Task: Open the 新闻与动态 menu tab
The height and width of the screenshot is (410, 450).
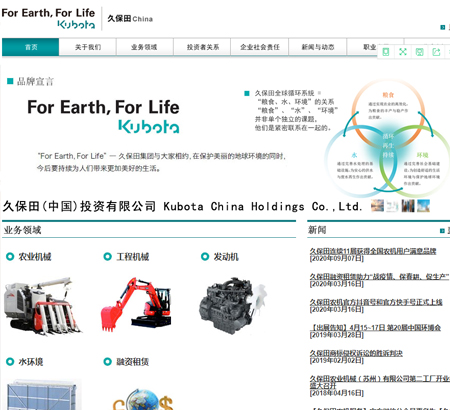Action: point(318,47)
